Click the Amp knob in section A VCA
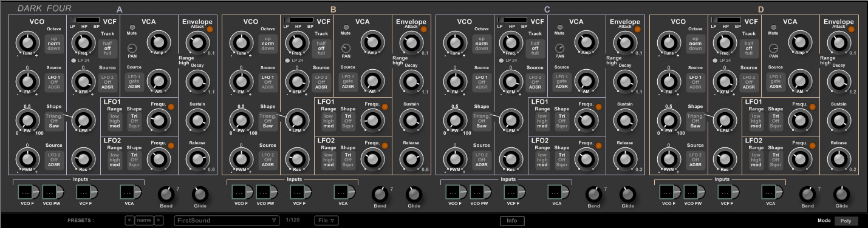The height and width of the screenshot is (228, 868). pyautogui.click(x=159, y=42)
